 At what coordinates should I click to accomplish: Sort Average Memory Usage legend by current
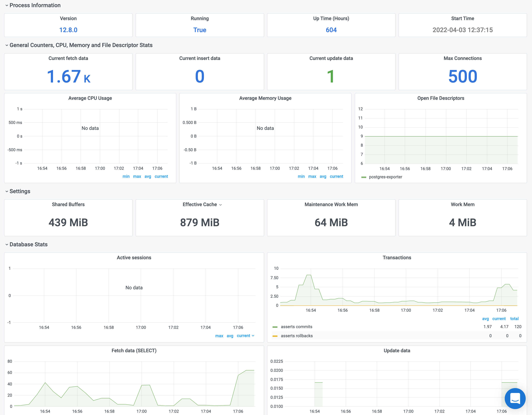click(336, 176)
